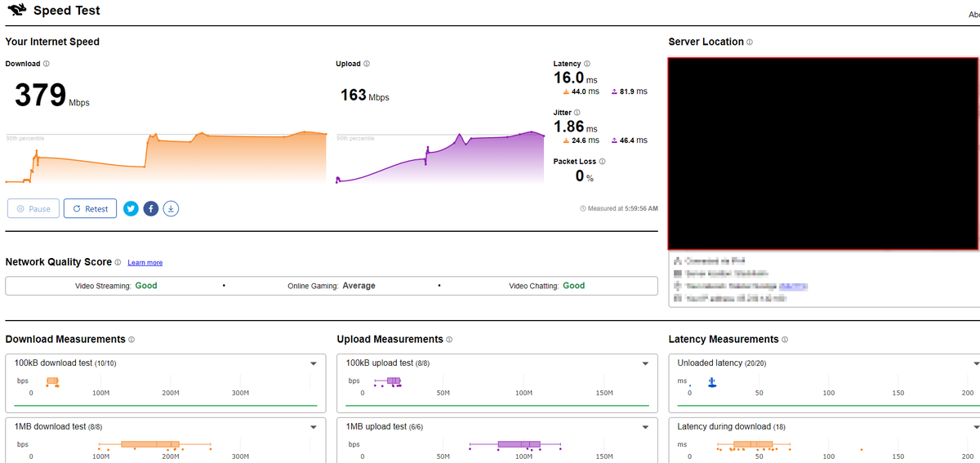Click the 46.4 ms upload jitter value
980x463 pixels.
tap(629, 140)
